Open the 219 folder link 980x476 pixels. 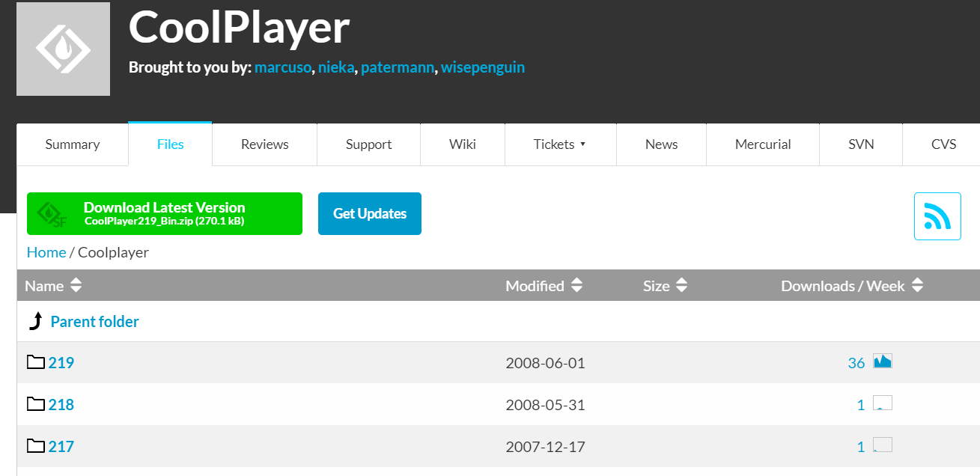click(61, 363)
